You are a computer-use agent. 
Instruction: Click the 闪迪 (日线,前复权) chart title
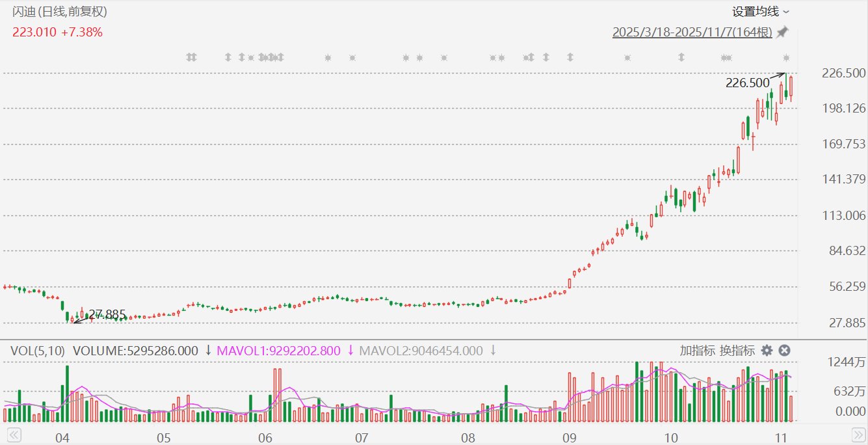(60, 11)
